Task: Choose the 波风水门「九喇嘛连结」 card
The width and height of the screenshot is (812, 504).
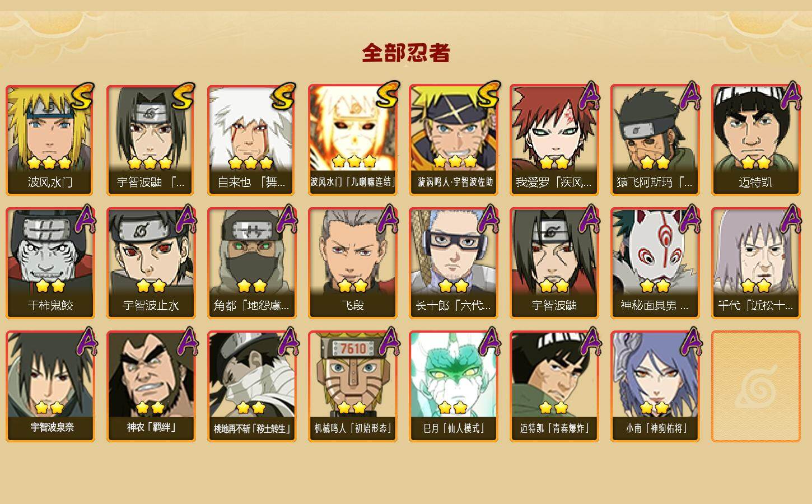Action: point(353,140)
